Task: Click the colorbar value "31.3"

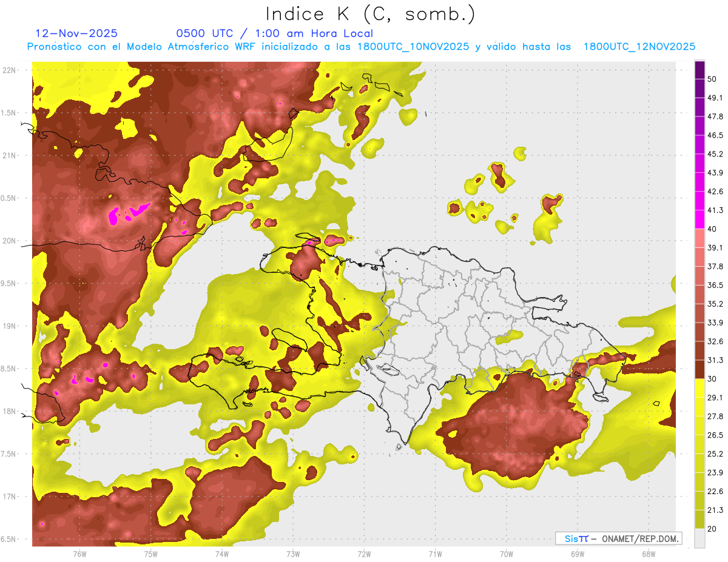Action: coord(715,360)
